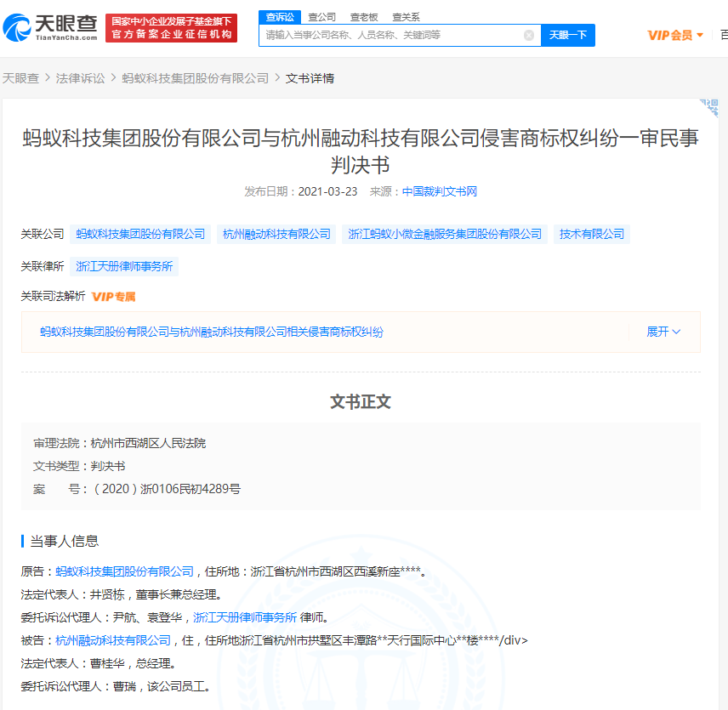Open defendant link 杭州融动科技有限公司

point(113,641)
